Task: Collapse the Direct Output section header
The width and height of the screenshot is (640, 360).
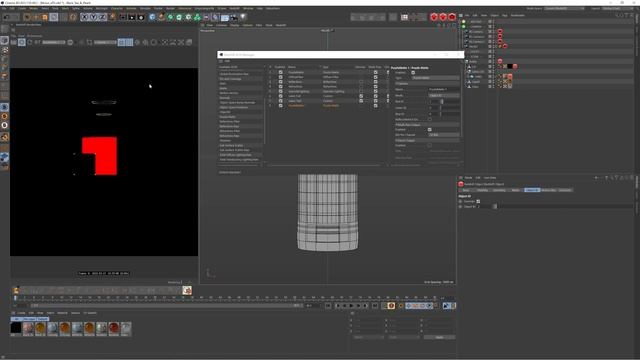Action: (426, 140)
